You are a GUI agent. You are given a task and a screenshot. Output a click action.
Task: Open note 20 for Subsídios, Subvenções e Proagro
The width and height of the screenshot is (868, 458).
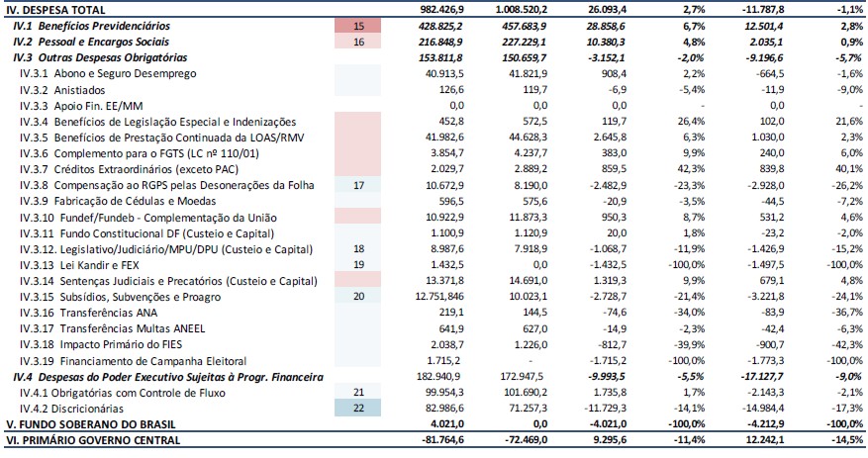(358, 296)
